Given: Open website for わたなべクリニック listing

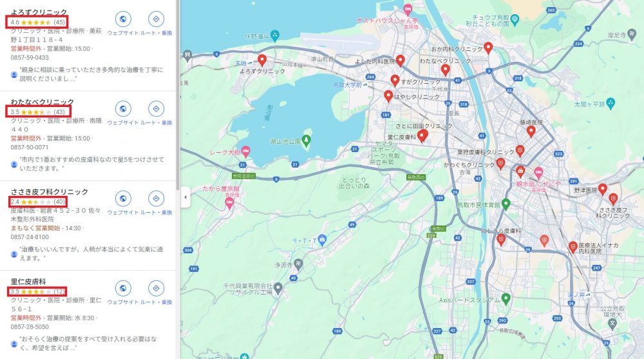Looking at the screenshot, I should [x=123, y=108].
